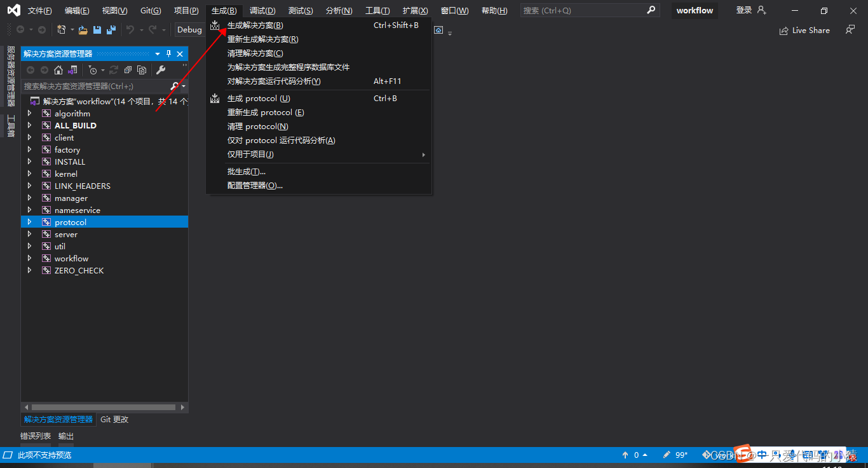Select the Save All toolbar icon
Image resolution: width=868 pixels, height=468 pixels.
tap(111, 29)
